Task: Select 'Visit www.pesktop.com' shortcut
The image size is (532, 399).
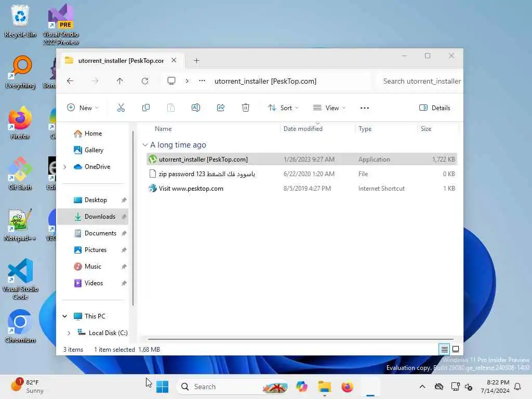Action: click(x=302, y=188)
